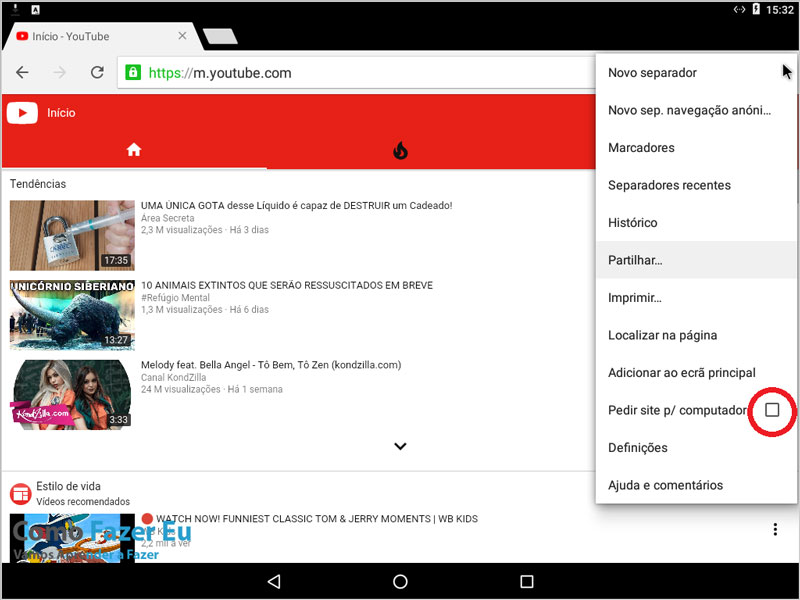
Task: Open the new tab button beside YouTube tab
Action: click(x=220, y=36)
